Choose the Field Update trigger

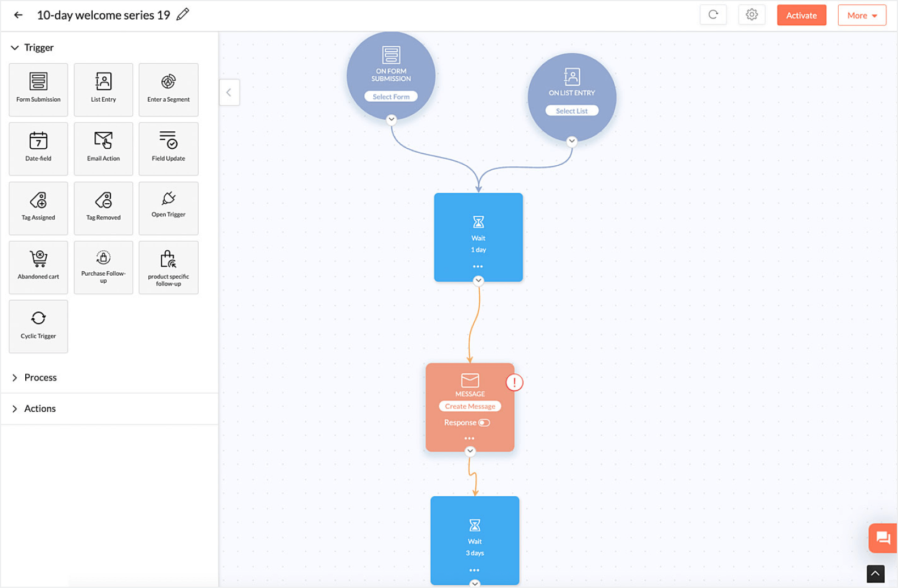(x=169, y=149)
